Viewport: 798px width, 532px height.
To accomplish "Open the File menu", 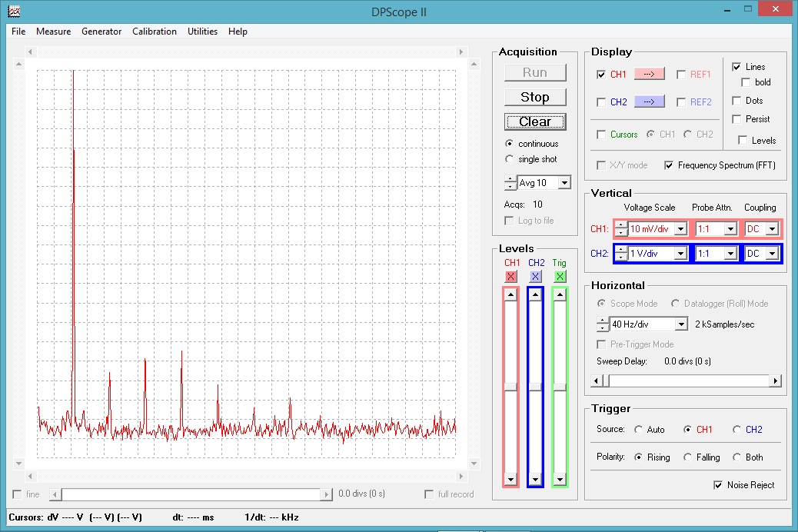I will tap(18, 31).
